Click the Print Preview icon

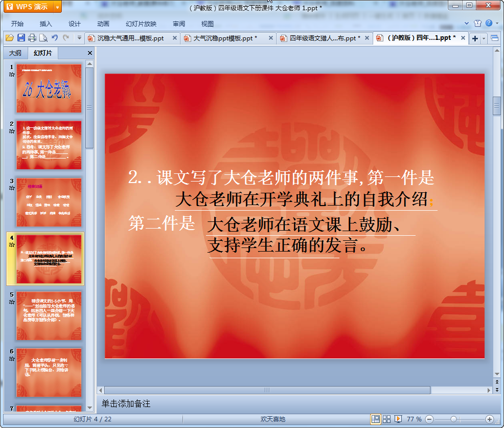click(x=43, y=38)
